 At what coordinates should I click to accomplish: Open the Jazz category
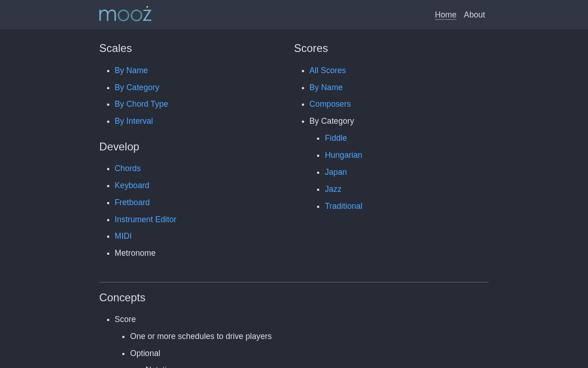[333, 189]
